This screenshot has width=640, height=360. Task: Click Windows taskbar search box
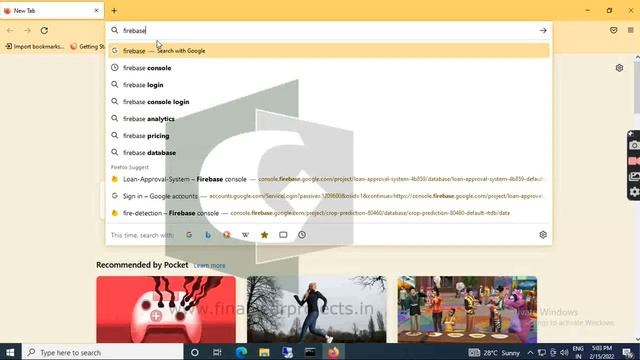[102, 352]
